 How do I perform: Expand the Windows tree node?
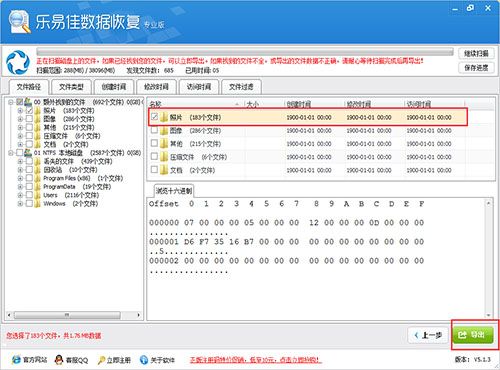click(20, 204)
